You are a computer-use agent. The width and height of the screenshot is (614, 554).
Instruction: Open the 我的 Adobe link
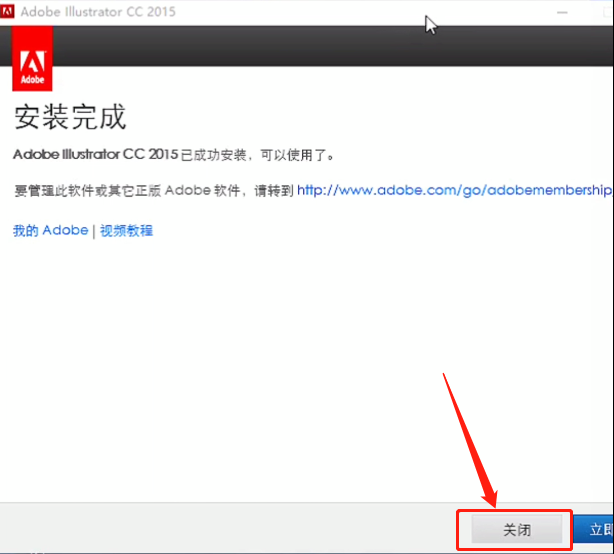tap(51, 230)
